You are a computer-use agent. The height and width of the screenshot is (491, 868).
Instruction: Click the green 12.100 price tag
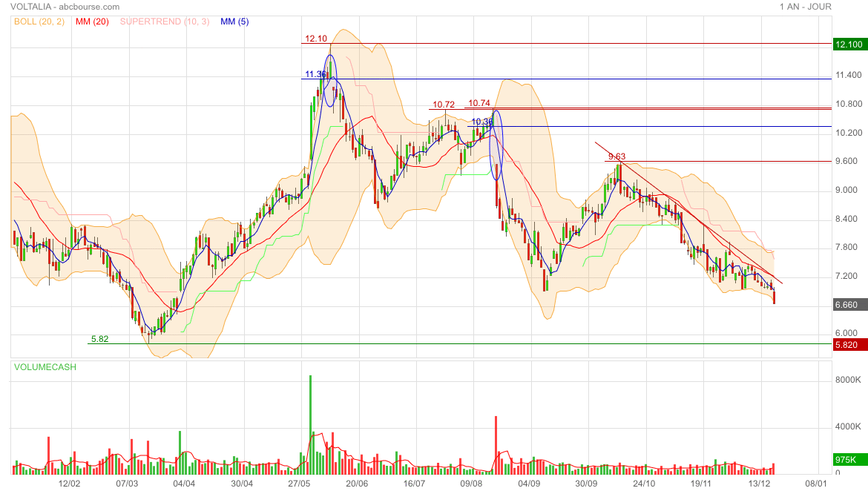pos(849,45)
